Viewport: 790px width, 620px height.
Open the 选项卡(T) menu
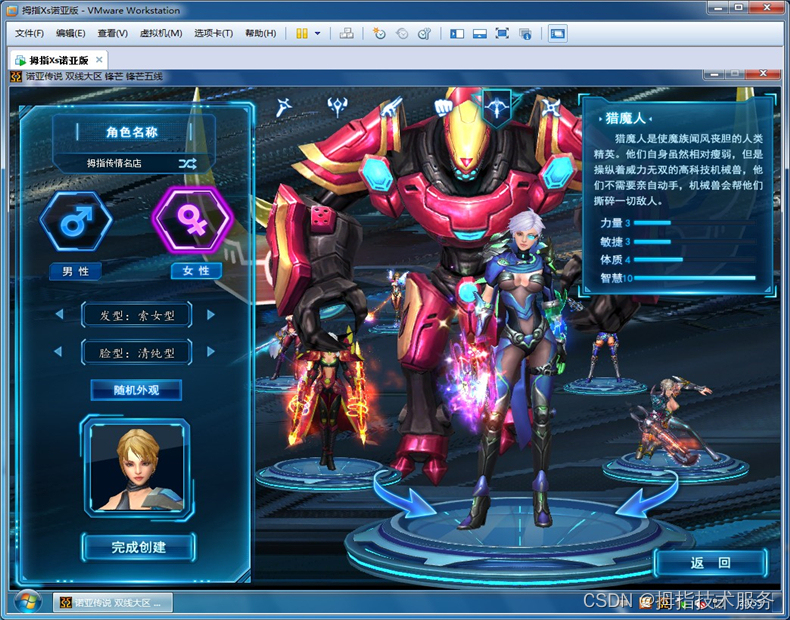coord(214,33)
